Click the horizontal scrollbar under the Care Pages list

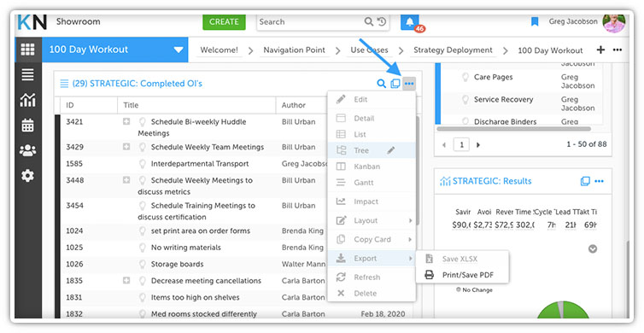coord(514,129)
